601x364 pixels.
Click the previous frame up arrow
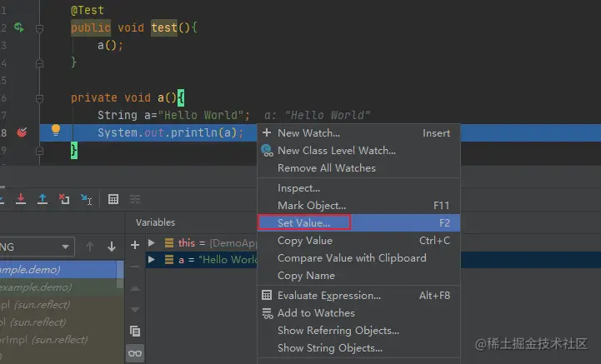90,247
